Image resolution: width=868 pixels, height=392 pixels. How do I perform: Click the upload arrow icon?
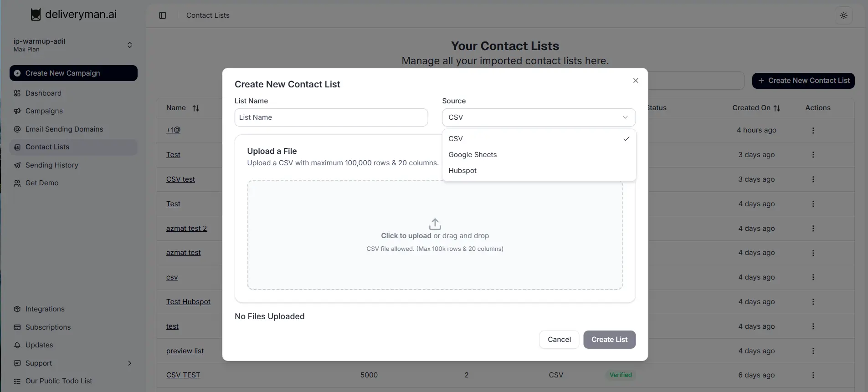(435, 224)
